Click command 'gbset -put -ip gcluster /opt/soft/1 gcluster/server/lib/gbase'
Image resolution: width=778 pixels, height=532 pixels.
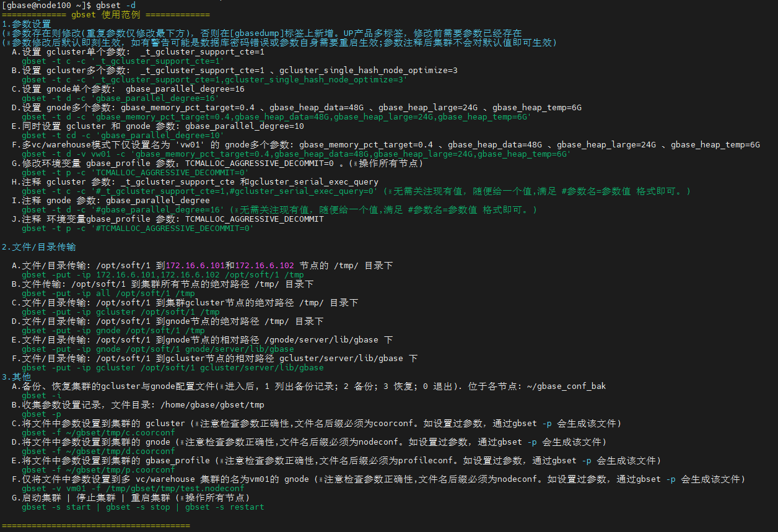click(173, 367)
